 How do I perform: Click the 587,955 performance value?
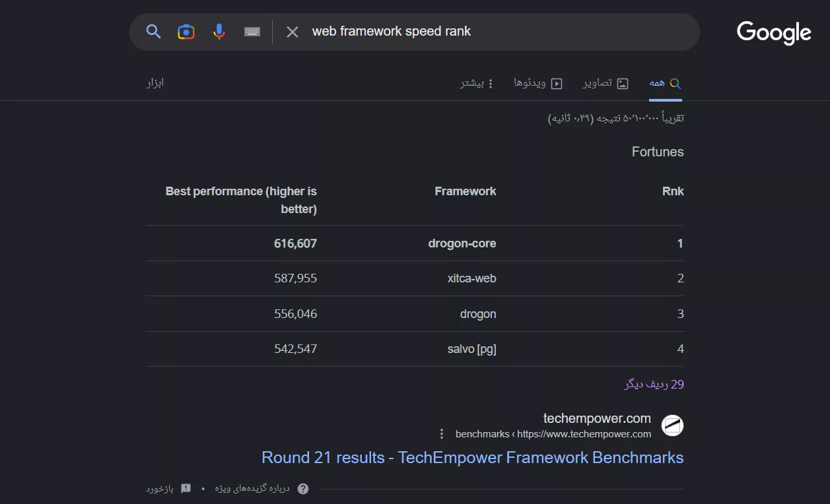295,278
